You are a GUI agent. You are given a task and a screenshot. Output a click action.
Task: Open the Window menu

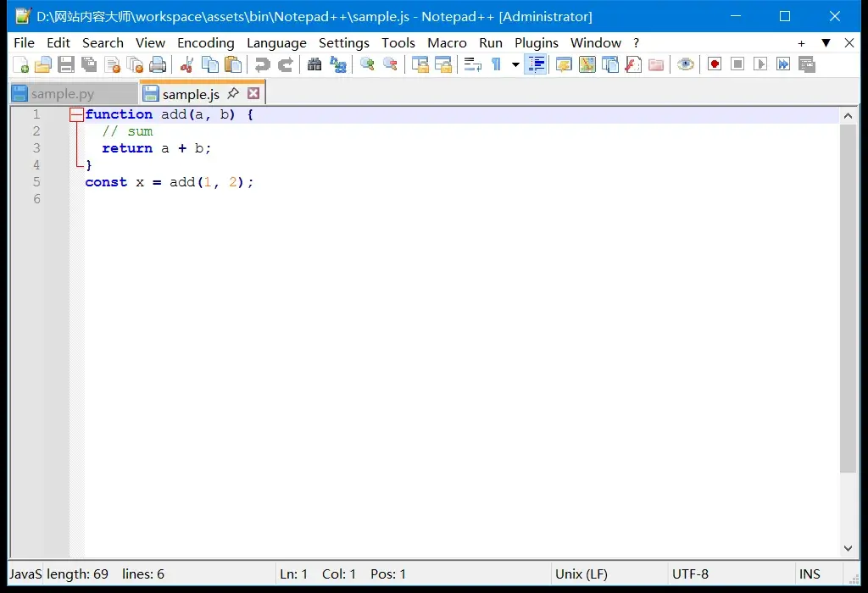coord(596,42)
